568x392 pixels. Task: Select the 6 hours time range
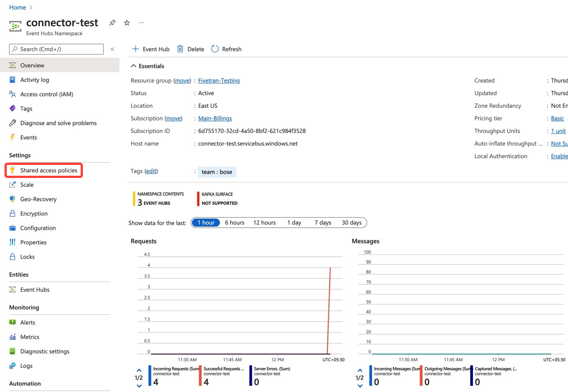235,223
